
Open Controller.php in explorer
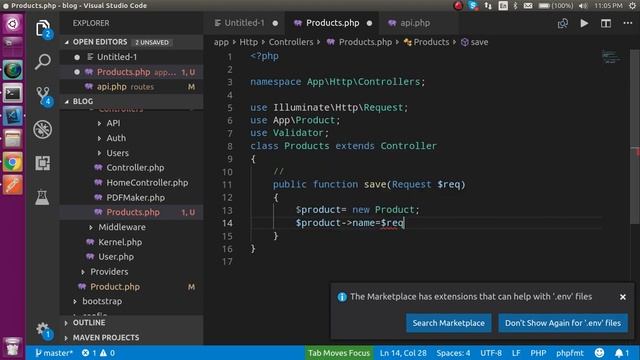tap(135, 168)
